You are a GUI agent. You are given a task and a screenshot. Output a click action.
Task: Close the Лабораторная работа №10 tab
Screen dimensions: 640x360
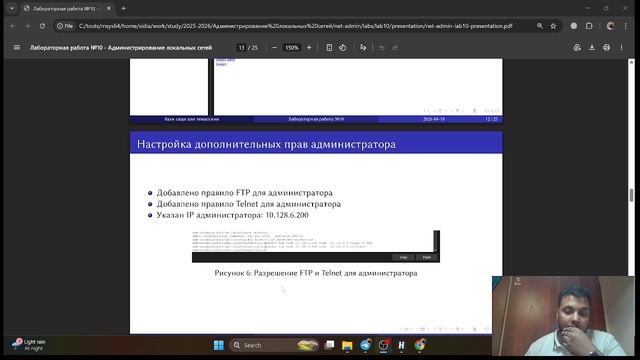[x=109, y=8]
